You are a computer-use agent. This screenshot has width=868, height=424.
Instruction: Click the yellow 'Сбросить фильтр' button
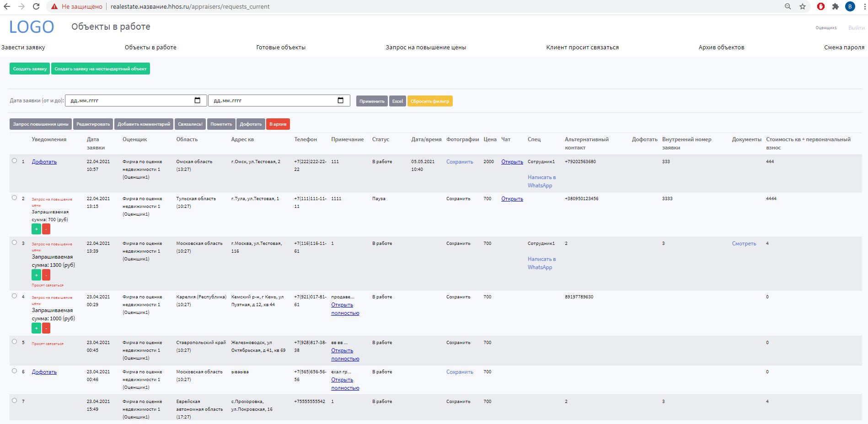[x=430, y=101]
